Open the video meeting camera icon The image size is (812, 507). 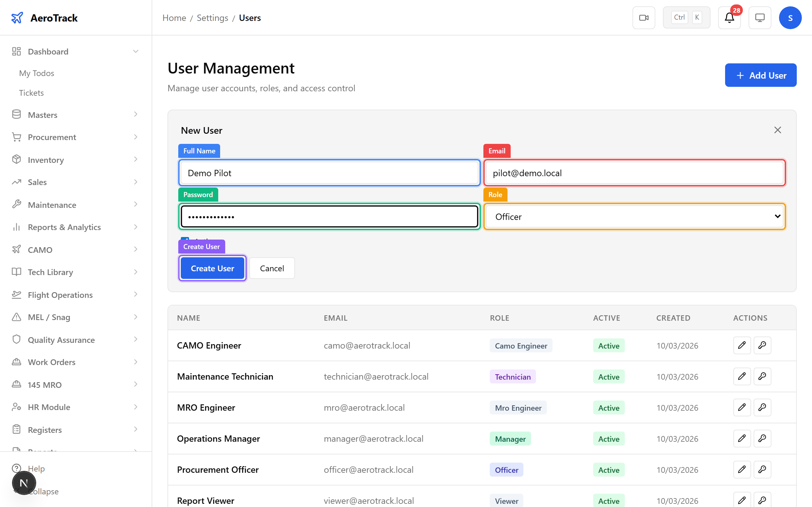[x=644, y=17]
